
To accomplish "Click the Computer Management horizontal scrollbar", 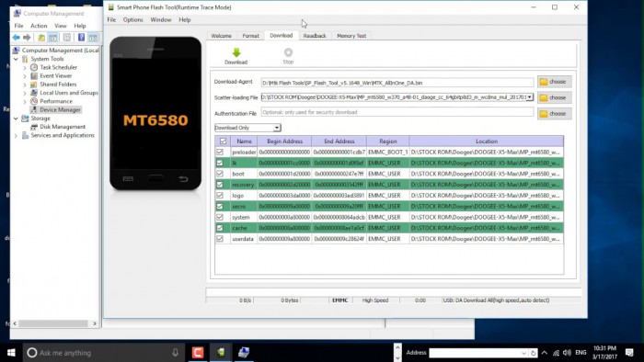I will (x=53, y=323).
